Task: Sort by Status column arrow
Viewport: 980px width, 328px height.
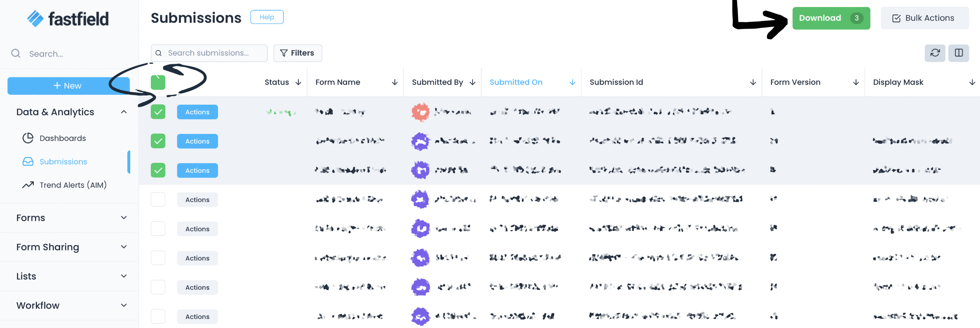Action: point(298,82)
